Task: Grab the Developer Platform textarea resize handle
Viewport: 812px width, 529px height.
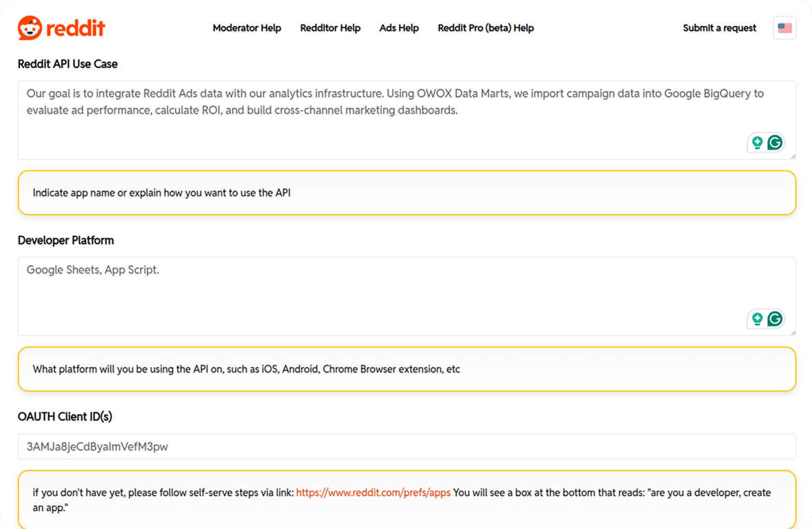Action: (793, 333)
